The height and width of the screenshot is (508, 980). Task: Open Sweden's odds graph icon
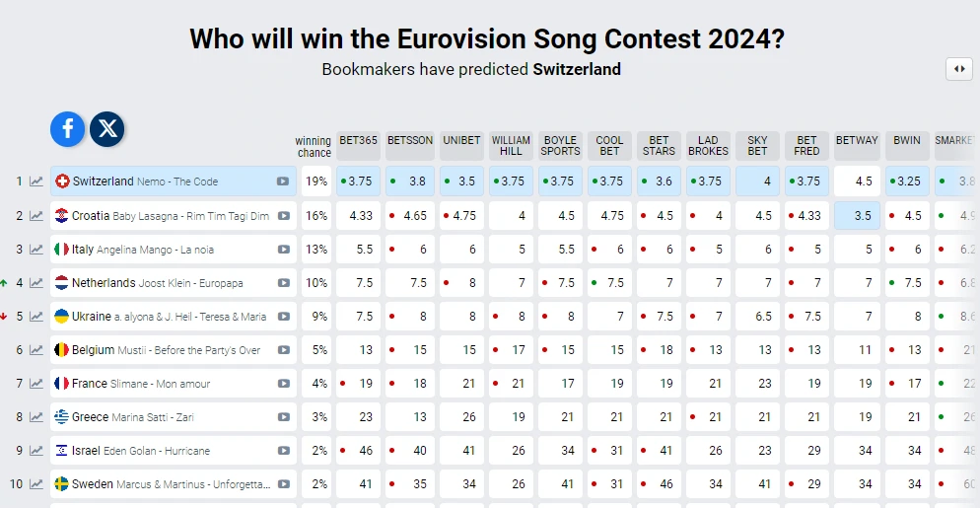click(x=36, y=483)
